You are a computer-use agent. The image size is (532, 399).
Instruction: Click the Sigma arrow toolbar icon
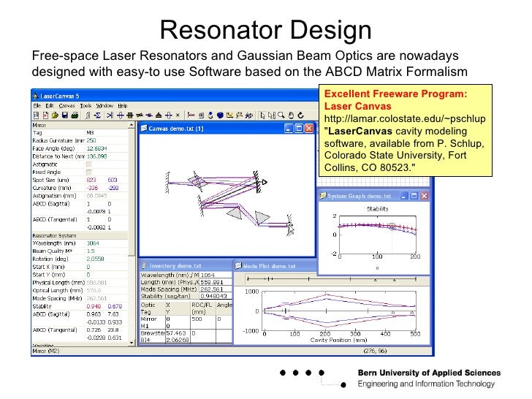[97, 115]
